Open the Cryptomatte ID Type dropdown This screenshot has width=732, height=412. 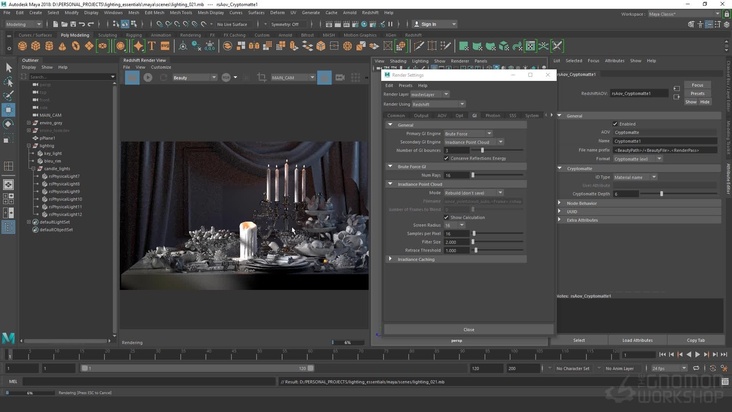(x=635, y=177)
